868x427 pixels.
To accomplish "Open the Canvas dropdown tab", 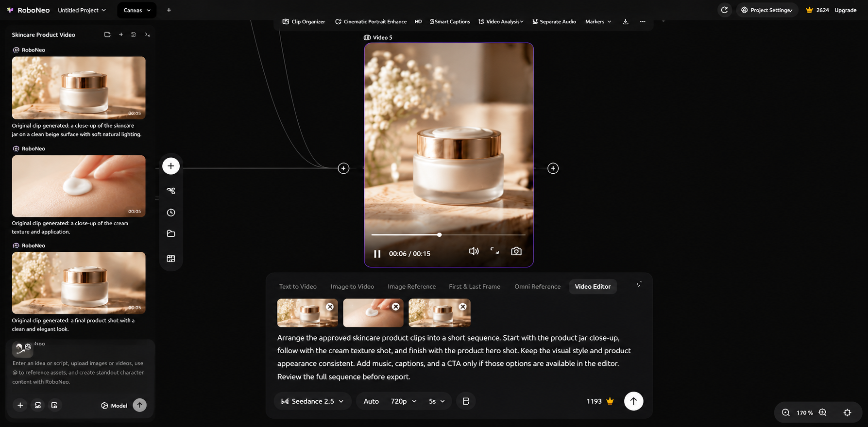I will (x=137, y=10).
